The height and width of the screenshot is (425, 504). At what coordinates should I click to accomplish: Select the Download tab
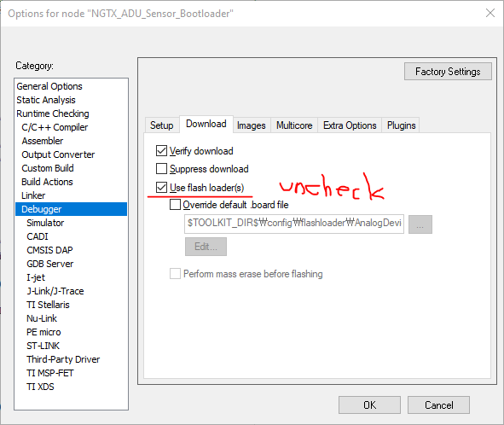(x=206, y=124)
